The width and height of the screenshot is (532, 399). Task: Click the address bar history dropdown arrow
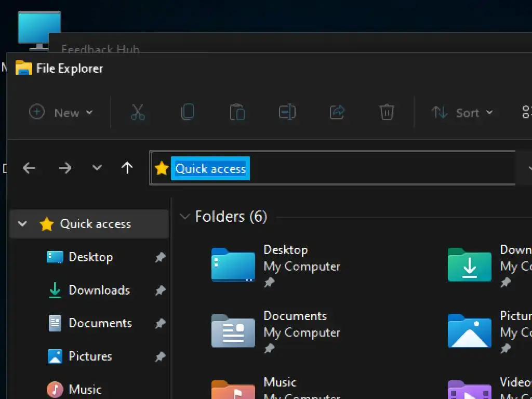pyautogui.click(x=529, y=168)
